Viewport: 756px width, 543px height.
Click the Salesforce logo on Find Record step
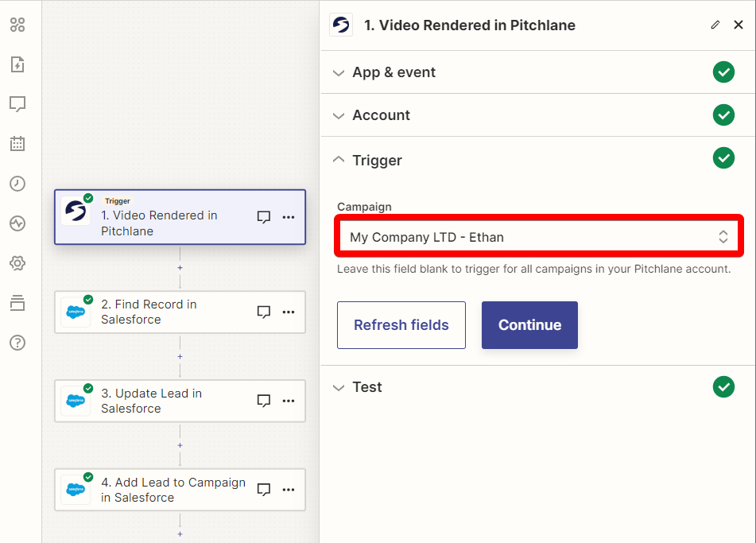tap(76, 312)
